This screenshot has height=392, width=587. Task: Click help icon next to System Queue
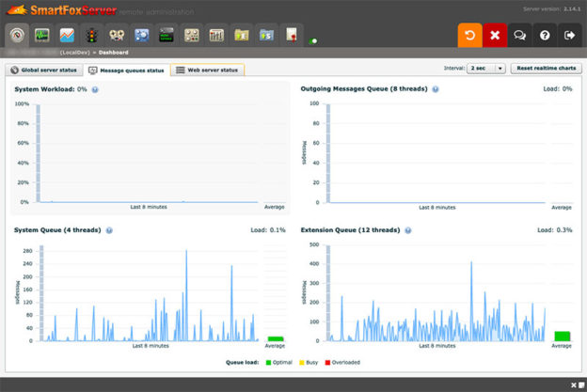tap(109, 230)
